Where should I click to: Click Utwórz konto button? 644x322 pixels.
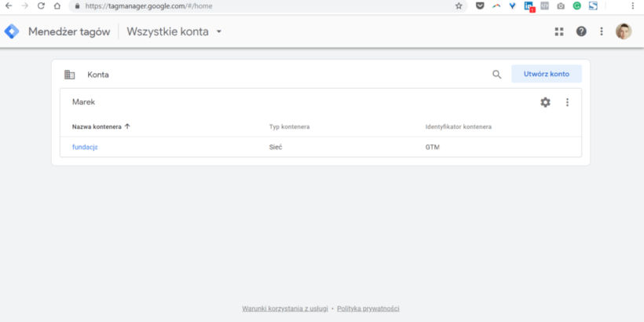547,74
